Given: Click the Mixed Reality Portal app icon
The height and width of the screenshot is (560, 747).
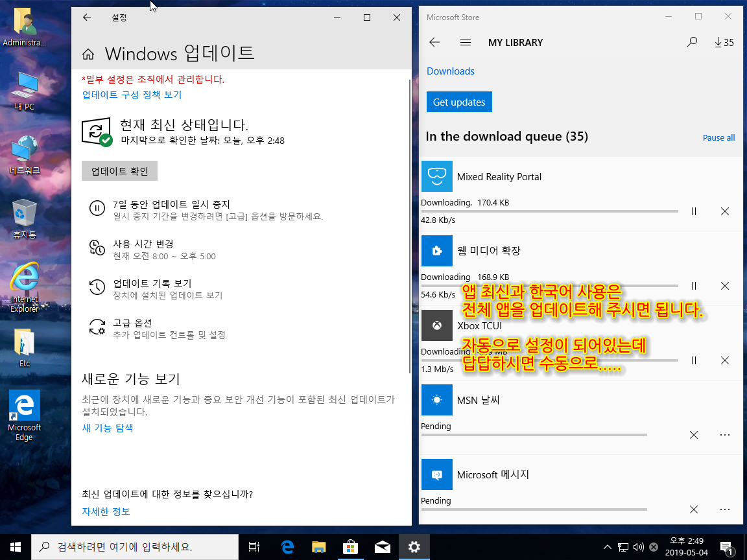Looking at the screenshot, I should [x=437, y=176].
